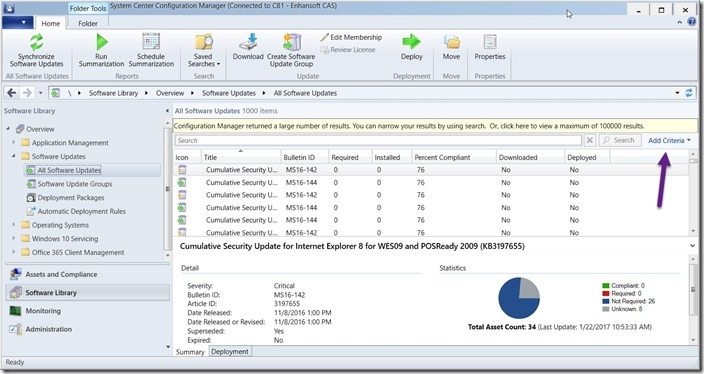
Task: Collapse the Overview tree node
Action: (x=8, y=129)
